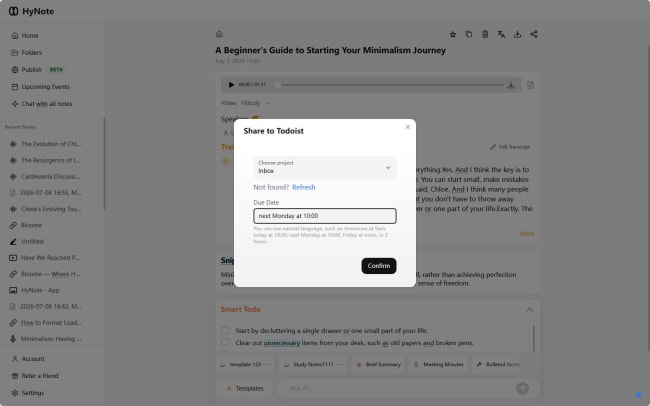
Task: Play the audio recording
Action: point(231,85)
